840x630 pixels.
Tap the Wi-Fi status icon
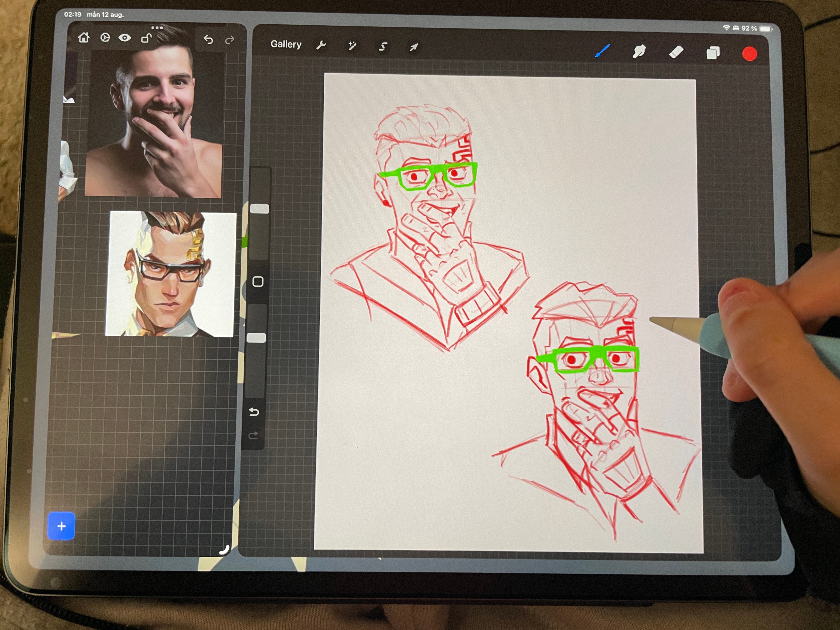pos(726,28)
